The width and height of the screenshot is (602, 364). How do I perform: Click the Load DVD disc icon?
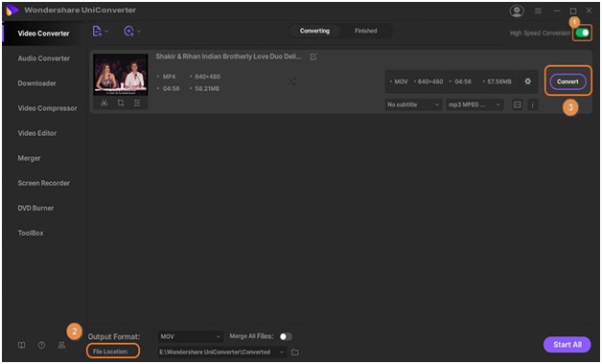tap(128, 31)
